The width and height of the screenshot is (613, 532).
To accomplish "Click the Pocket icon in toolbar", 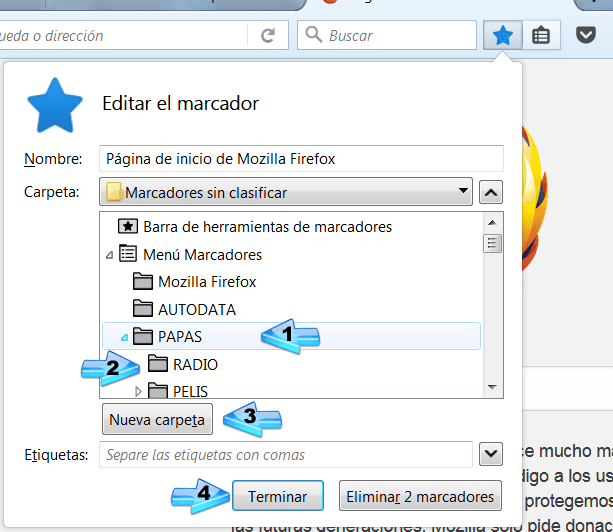I will click(x=586, y=35).
